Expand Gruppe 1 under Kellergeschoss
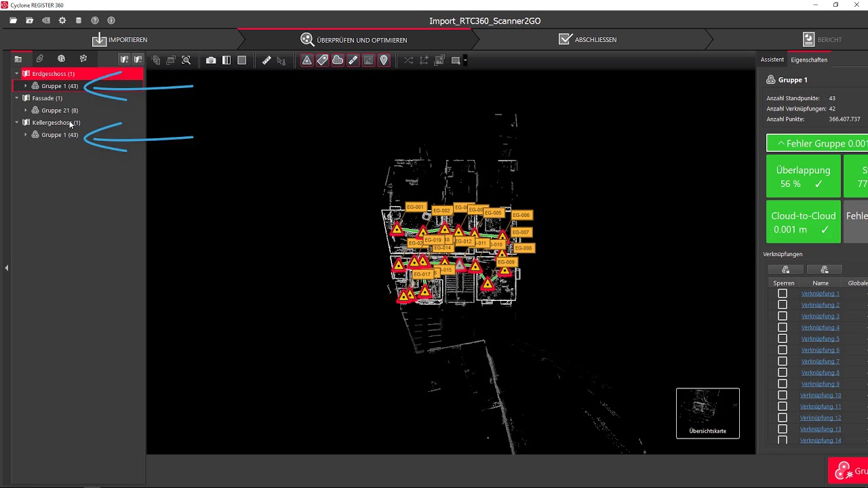The height and width of the screenshot is (488, 868). 26,135
